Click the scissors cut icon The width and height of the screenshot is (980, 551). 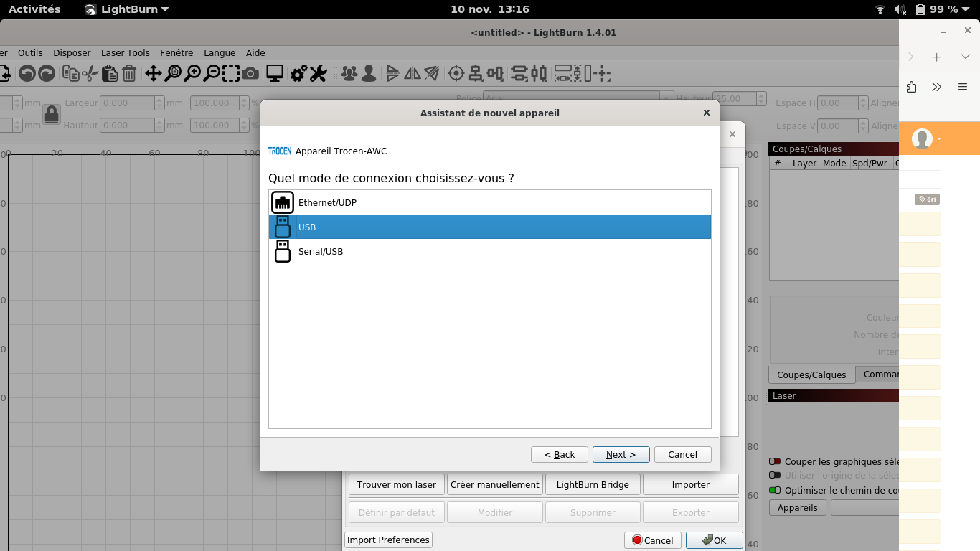pyautogui.click(x=90, y=73)
